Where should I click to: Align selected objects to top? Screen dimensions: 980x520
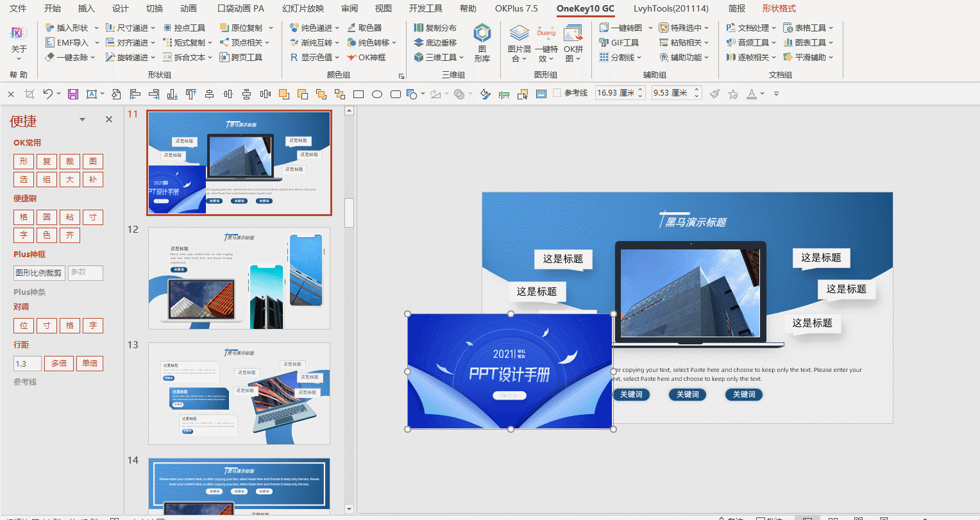[190, 94]
